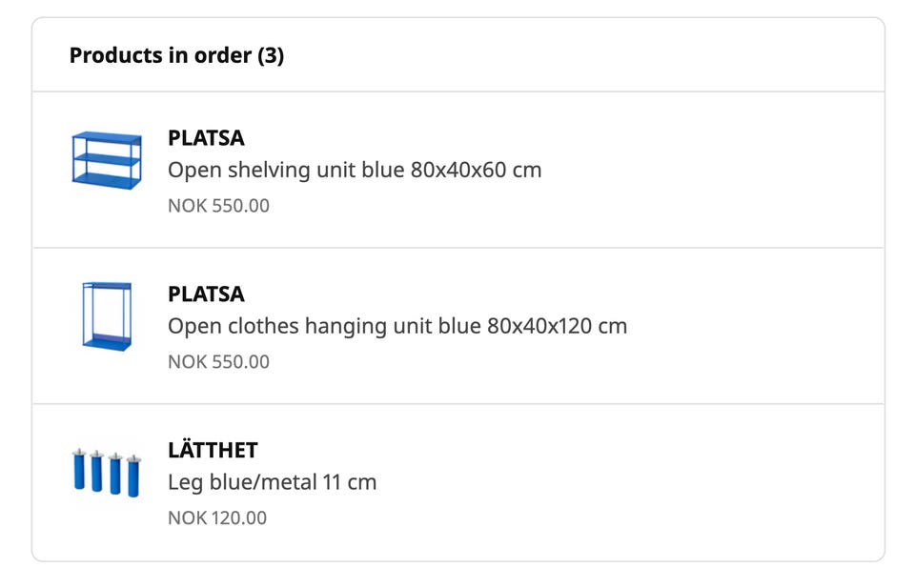
Task: Click the 'Products in order (3)' heading
Action: click(x=177, y=55)
